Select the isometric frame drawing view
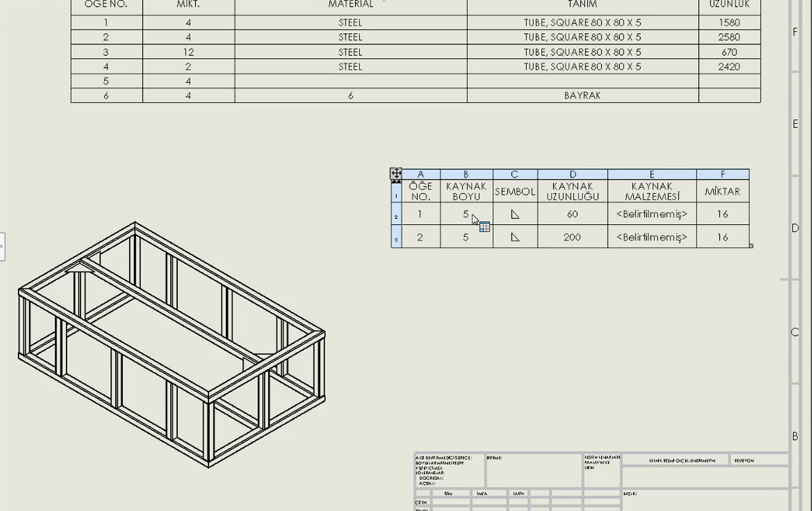This screenshot has width=812, height=511. coord(172,344)
